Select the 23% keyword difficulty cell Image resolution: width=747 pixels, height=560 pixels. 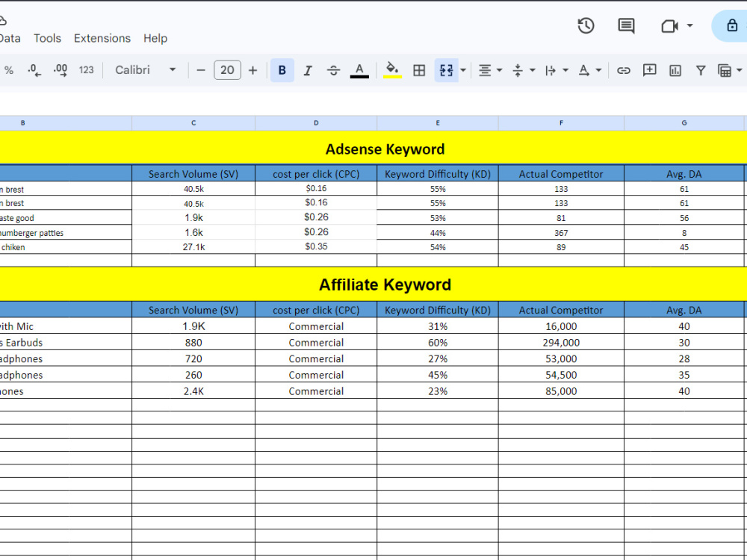pos(438,391)
